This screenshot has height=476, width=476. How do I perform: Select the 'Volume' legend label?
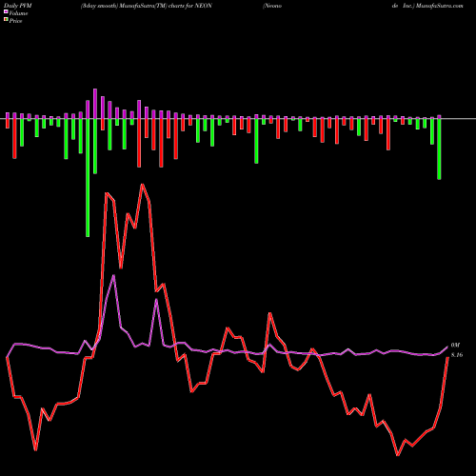[18, 13]
